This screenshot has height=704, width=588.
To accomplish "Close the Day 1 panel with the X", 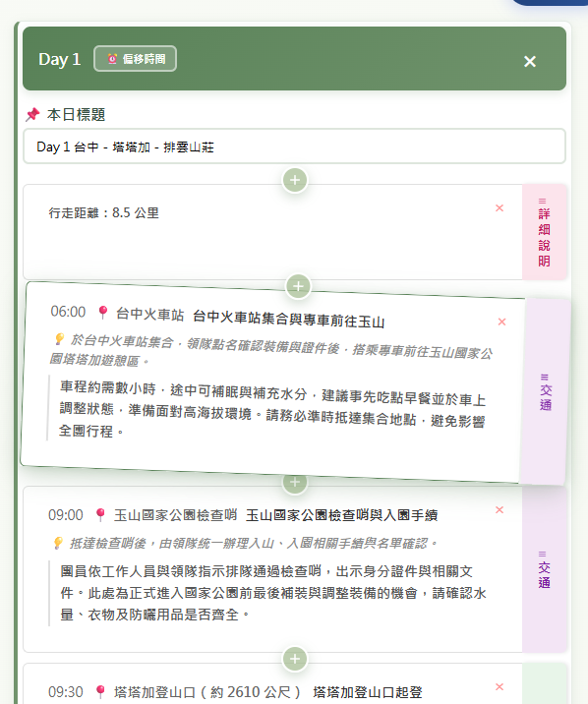I will click(x=530, y=62).
